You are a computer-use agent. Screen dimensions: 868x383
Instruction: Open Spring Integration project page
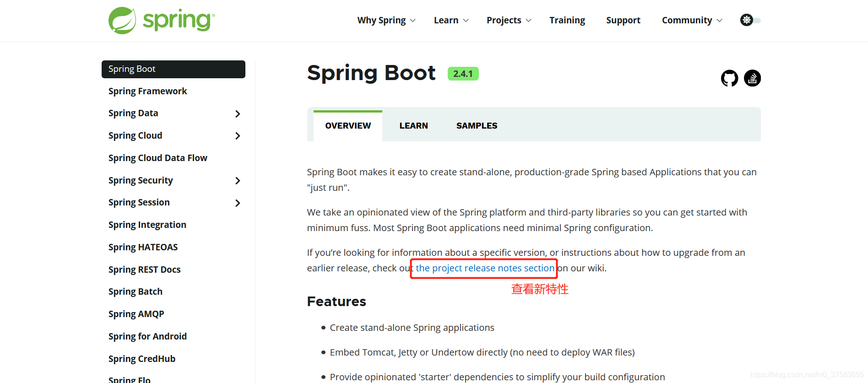point(147,225)
